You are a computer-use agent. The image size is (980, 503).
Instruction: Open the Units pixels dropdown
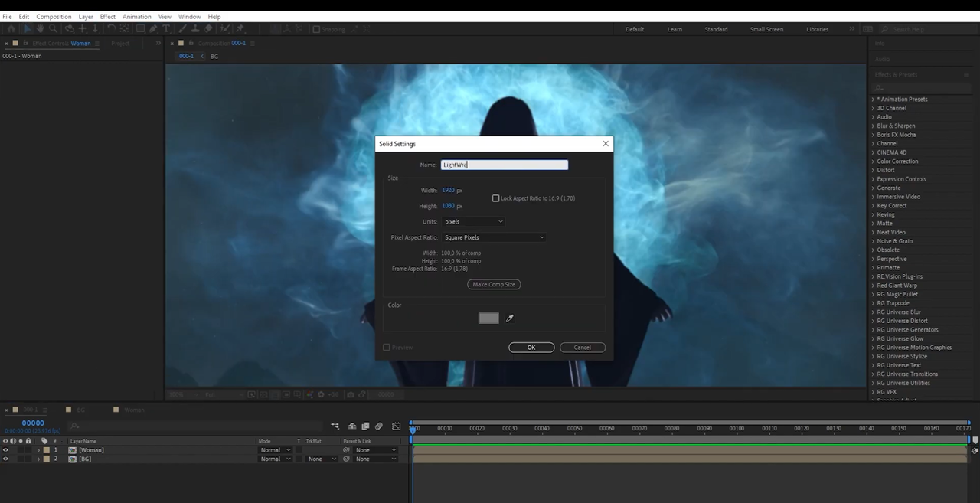tap(473, 221)
